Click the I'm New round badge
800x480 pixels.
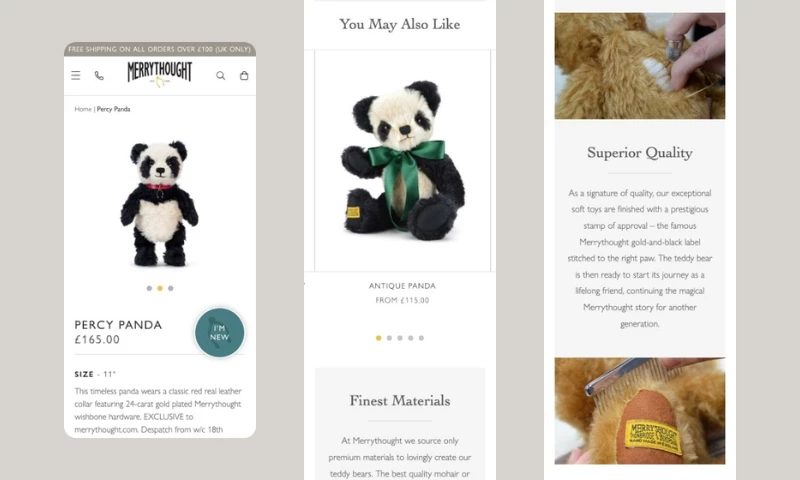(219, 332)
